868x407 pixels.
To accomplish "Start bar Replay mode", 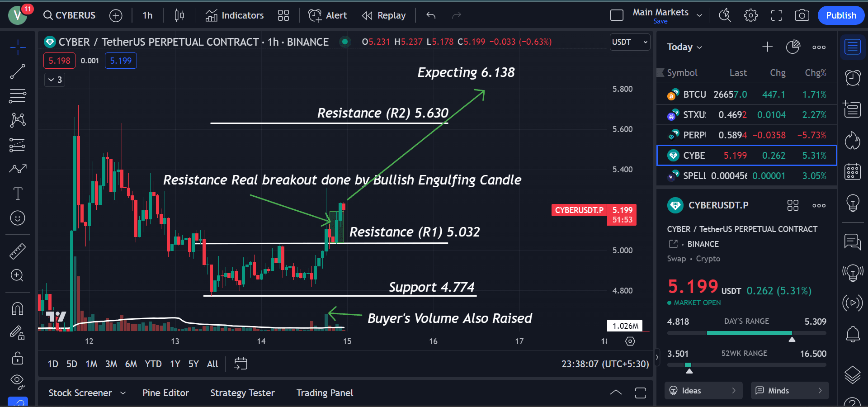I will click(384, 15).
